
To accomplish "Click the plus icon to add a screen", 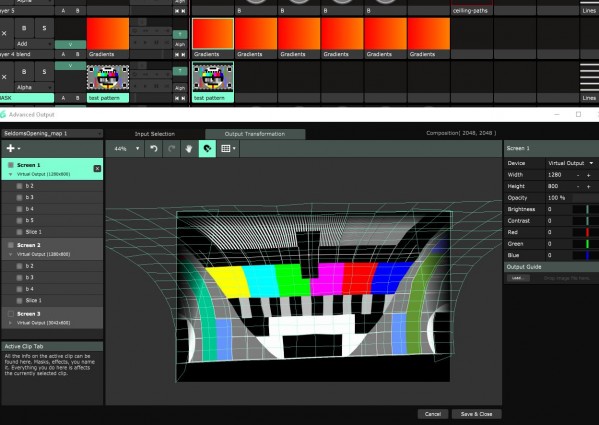I will click(13, 148).
